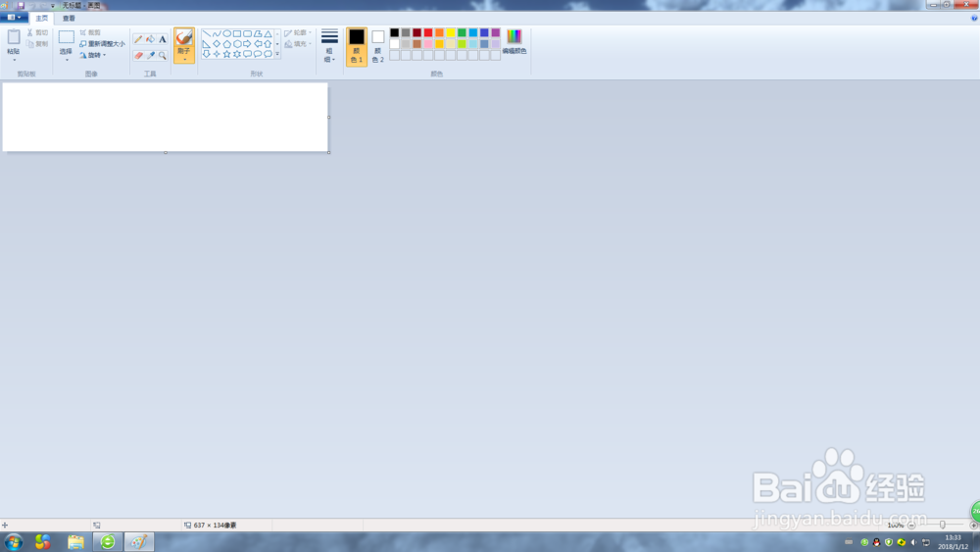Viewport: 980px width, 552px height.
Task: Click the white drawing canvas
Action: (x=165, y=117)
